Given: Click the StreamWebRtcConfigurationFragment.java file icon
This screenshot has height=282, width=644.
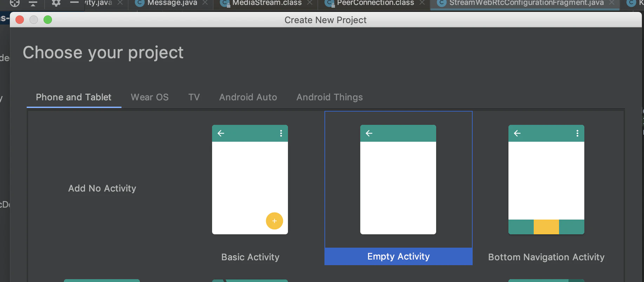Looking at the screenshot, I should coord(442,3).
